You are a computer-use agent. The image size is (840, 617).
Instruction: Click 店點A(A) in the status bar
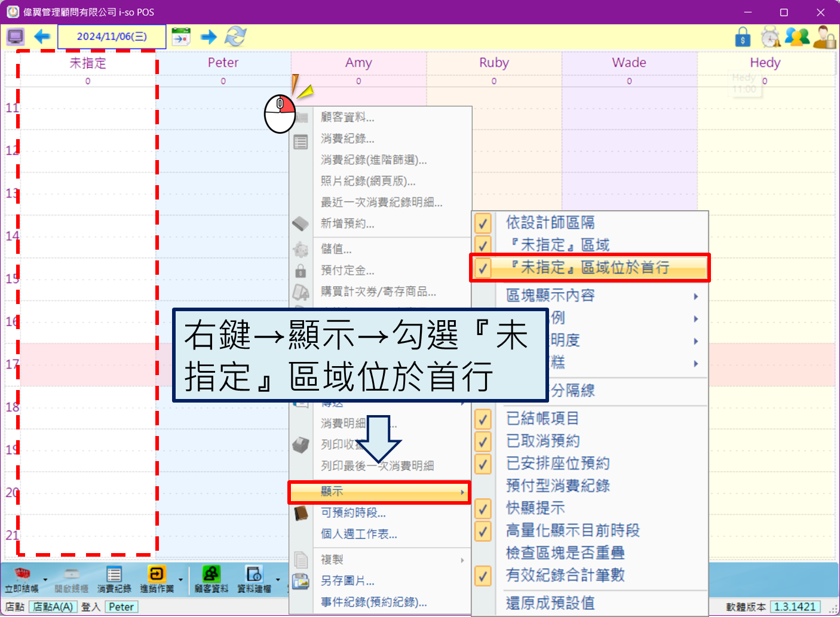[53, 607]
